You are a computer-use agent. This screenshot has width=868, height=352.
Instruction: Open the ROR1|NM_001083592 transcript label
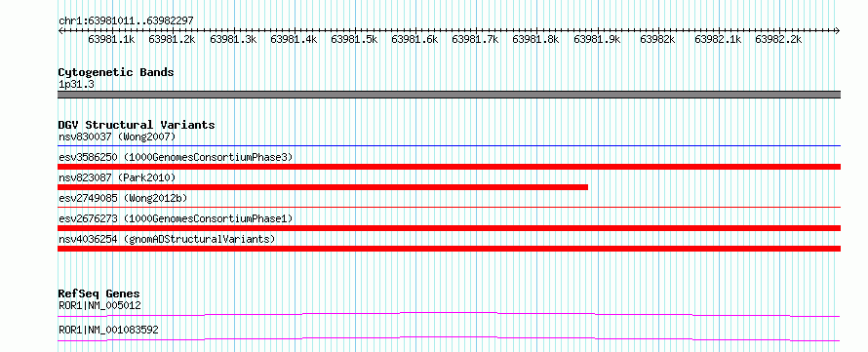[108, 330]
